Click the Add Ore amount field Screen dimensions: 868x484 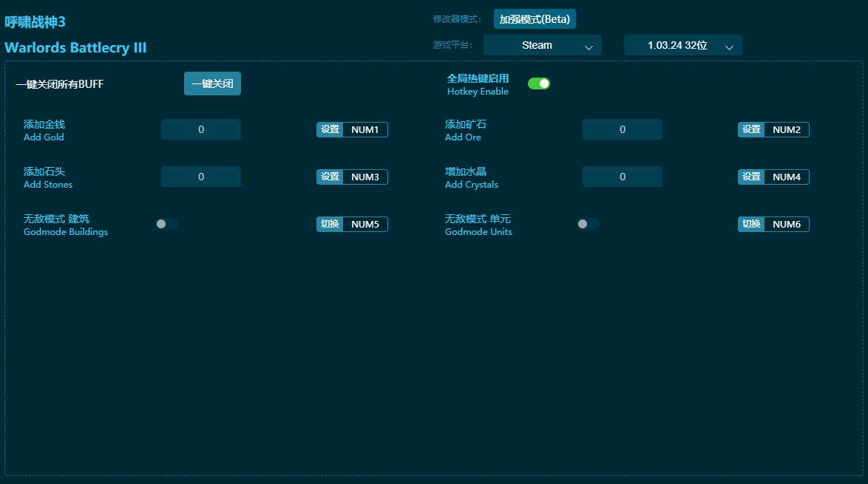pyautogui.click(x=622, y=129)
